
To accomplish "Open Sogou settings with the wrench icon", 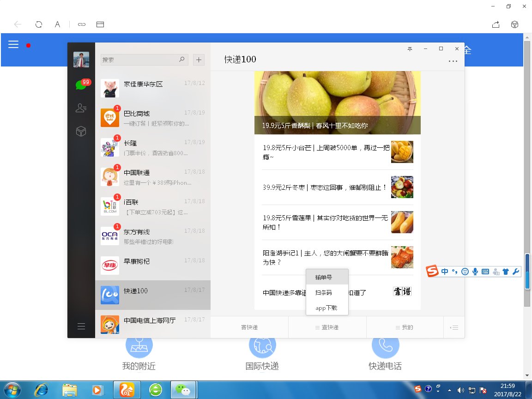I will 517,272.
